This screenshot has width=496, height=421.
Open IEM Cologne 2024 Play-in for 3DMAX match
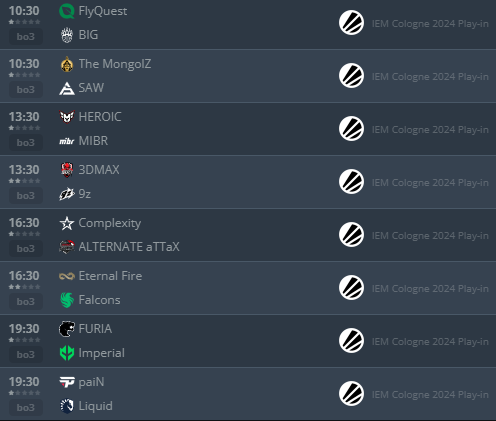click(x=430, y=183)
